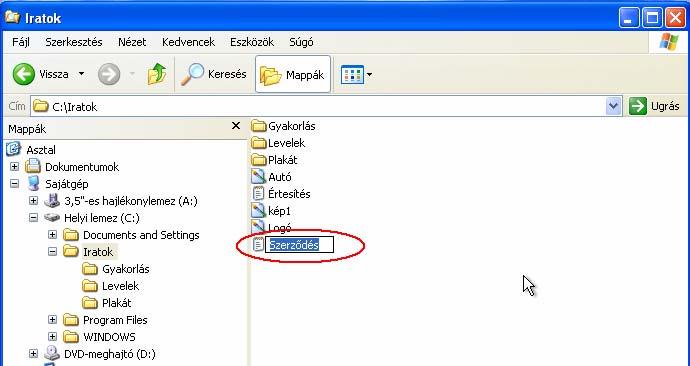This screenshot has width=690, height=366.
Task: Expand the 3,5"-es hajlékonylemez (A:) node
Action: [x=33, y=201]
